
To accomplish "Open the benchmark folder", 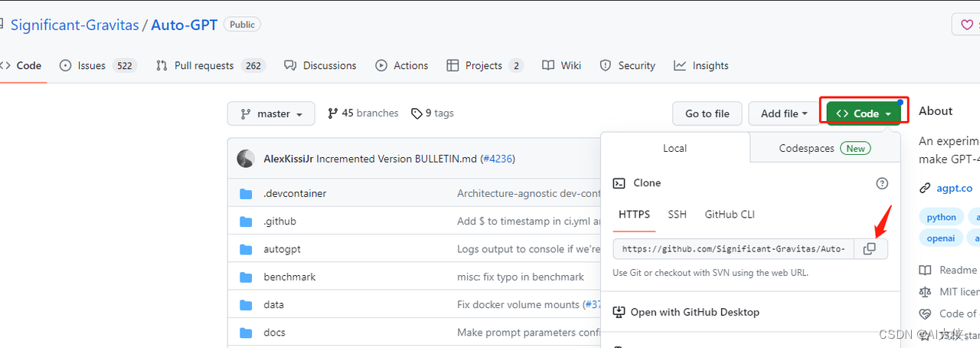I will point(289,277).
